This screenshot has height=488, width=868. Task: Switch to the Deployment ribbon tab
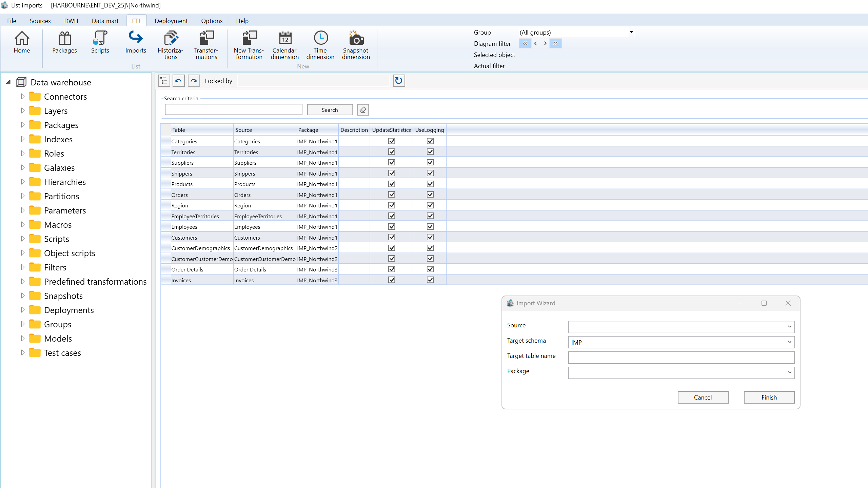(x=171, y=21)
